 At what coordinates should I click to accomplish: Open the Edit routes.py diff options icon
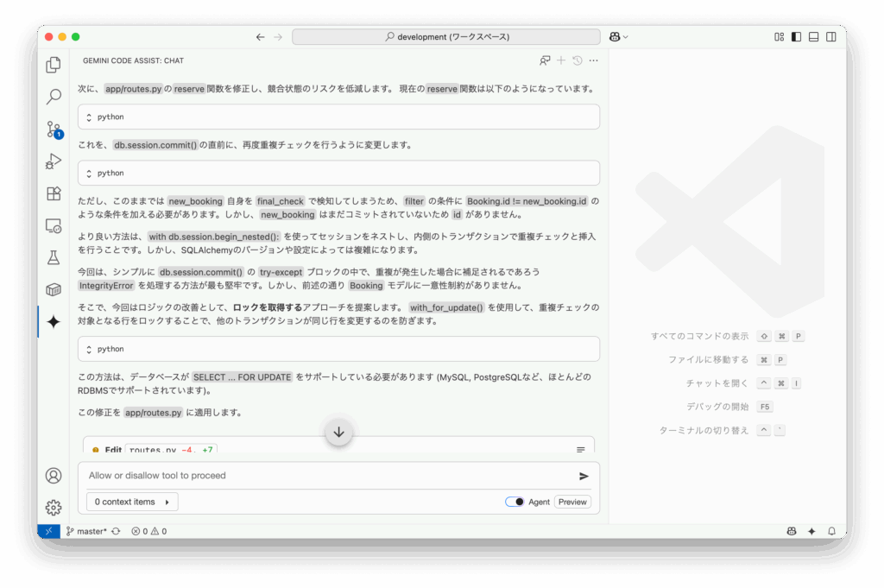pyautogui.click(x=581, y=449)
